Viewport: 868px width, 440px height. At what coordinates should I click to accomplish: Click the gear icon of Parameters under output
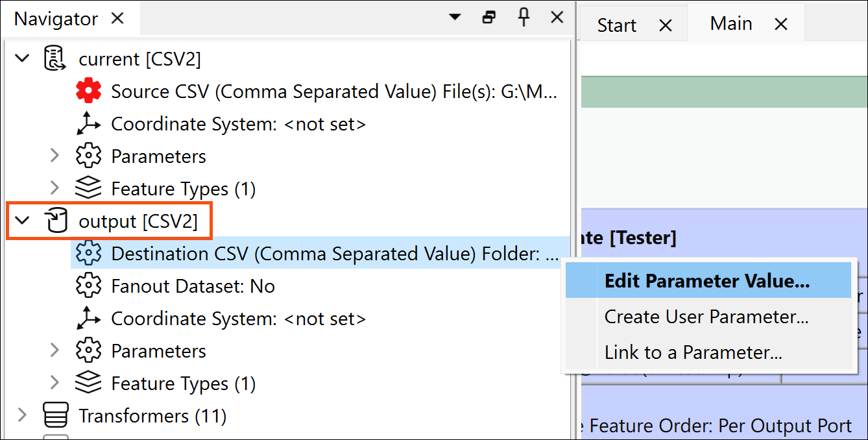[x=88, y=350]
